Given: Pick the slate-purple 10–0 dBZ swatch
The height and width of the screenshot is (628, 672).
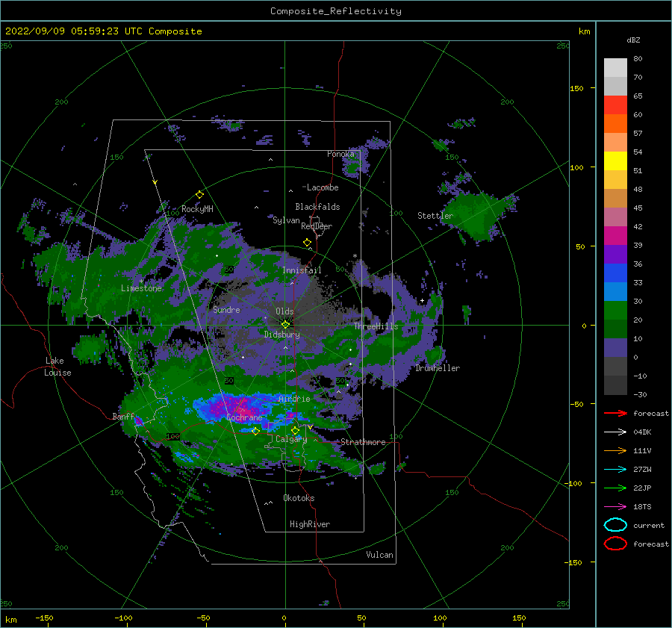Looking at the screenshot, I should [x=615, y=348].
